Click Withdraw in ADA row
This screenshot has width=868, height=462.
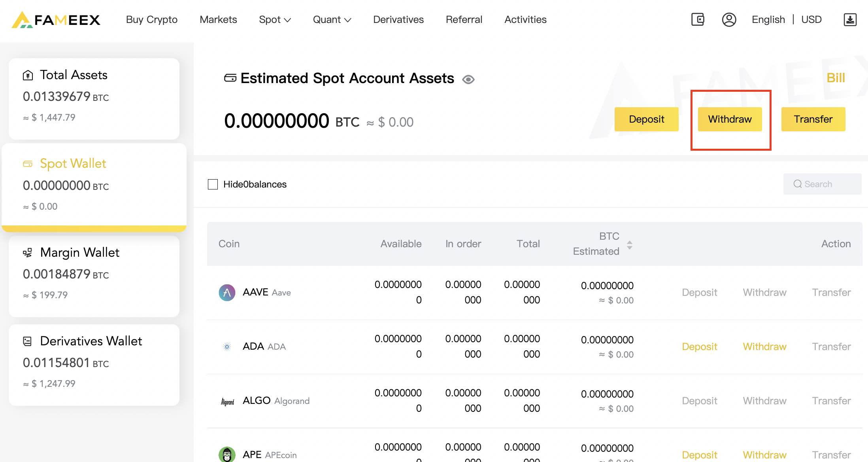tap(764, 346)
